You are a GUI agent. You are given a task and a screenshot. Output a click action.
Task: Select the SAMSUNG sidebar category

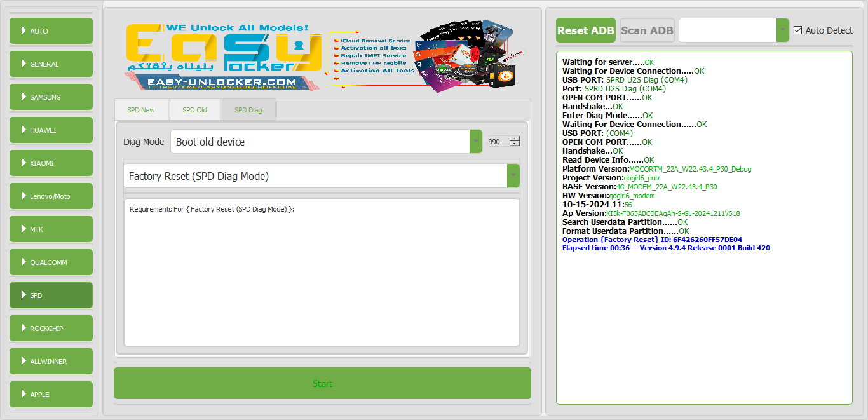(x=51, y=97)
